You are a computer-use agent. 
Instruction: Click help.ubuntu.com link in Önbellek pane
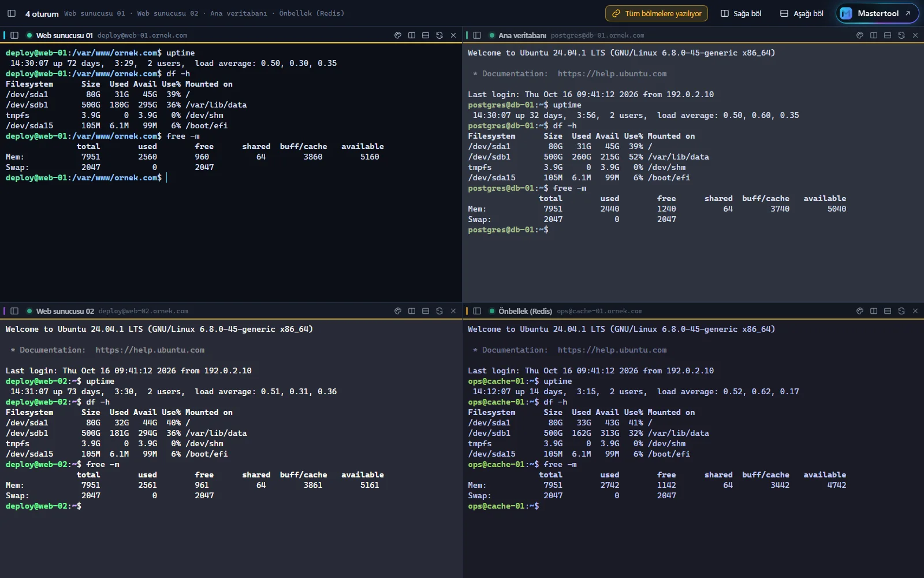612,350
